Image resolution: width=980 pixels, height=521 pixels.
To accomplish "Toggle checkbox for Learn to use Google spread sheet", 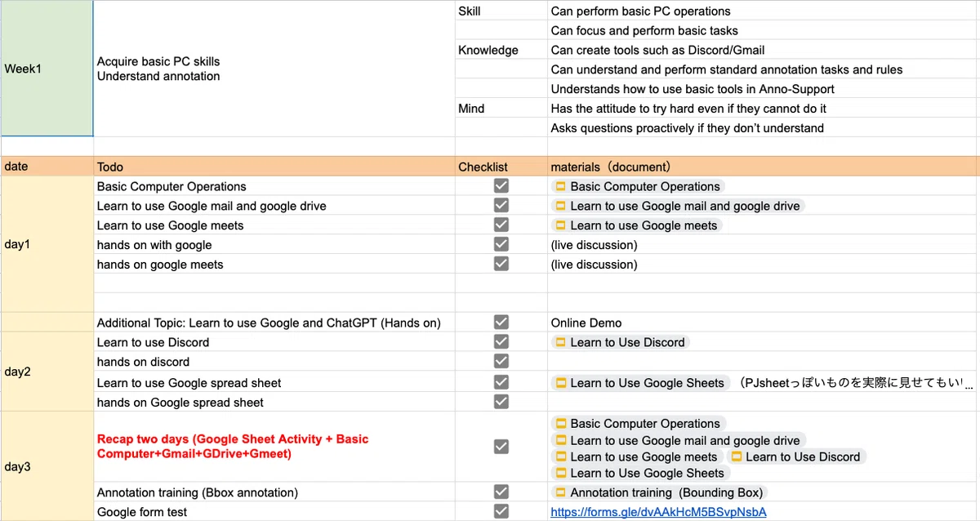I will 501,382.
